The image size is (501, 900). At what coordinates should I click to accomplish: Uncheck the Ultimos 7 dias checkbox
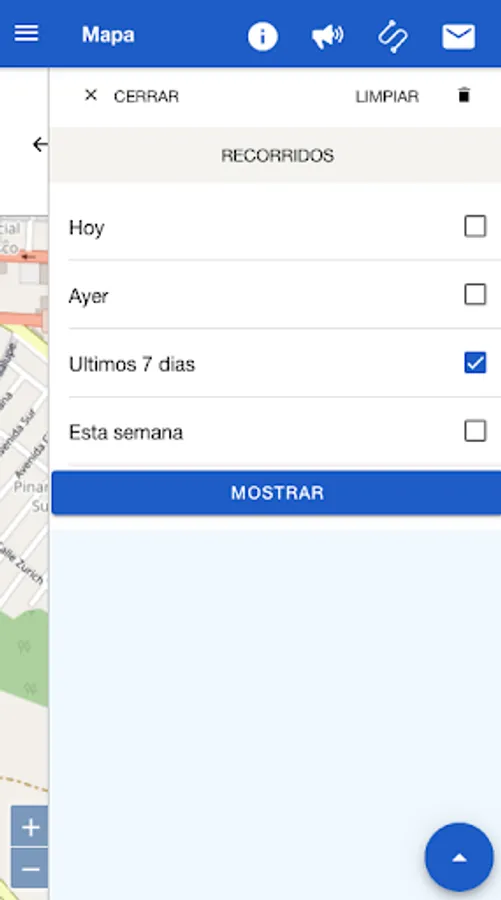[475, 363]
